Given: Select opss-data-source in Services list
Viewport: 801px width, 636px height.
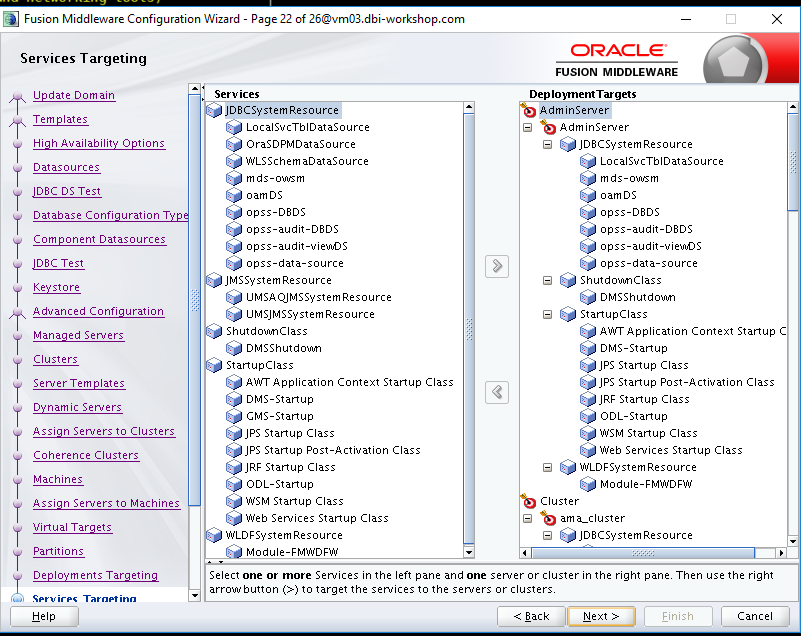Looking at the screenshot, I should [294, 264].
